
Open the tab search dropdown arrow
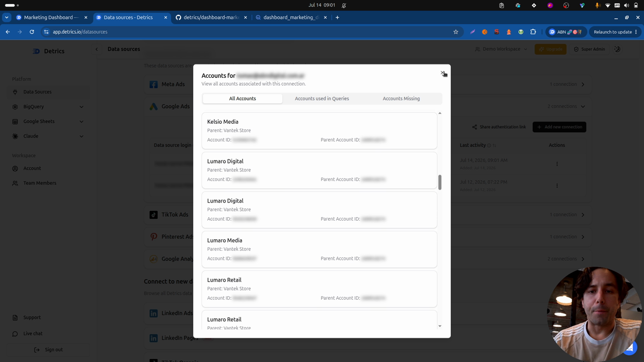(7, 17)
